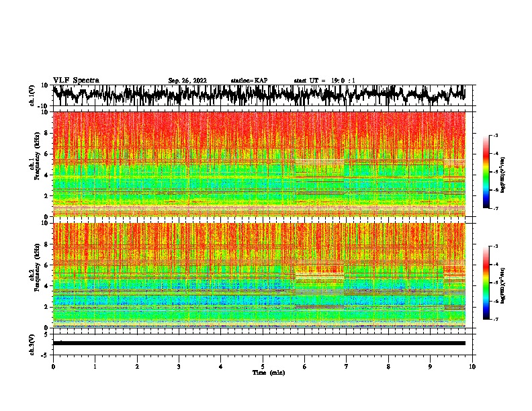Click time tick label "3" on x-axis
The height and width of the screenshot is (411, 532).
179,367
